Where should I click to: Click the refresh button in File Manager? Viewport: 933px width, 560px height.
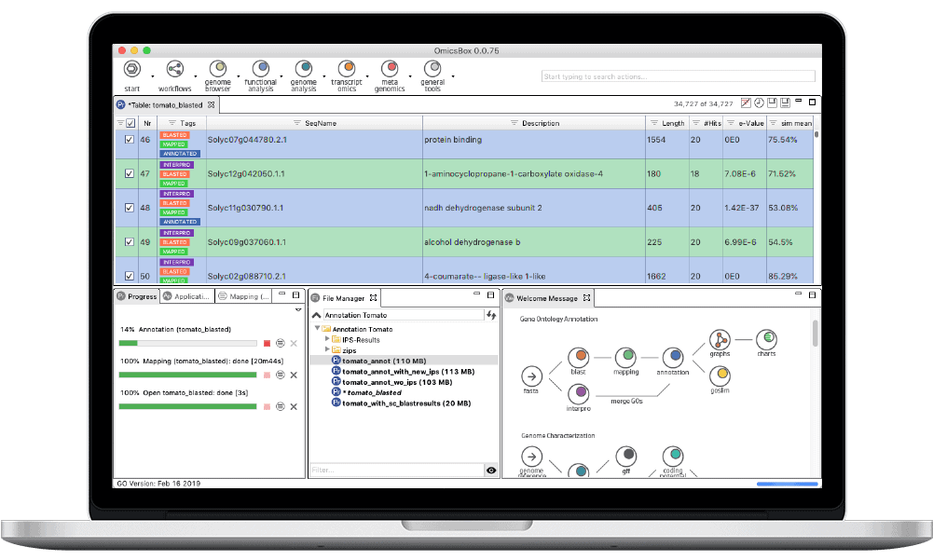coord(489,314)
